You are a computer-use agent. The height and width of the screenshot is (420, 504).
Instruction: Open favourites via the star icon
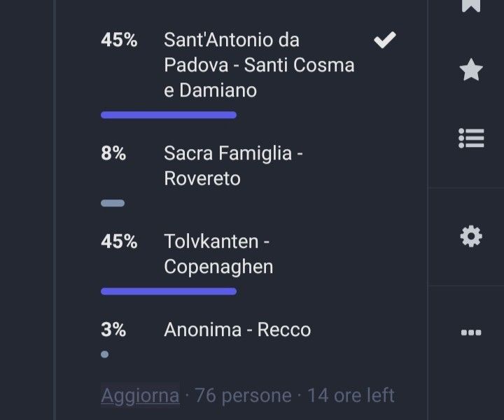point(471,70)
